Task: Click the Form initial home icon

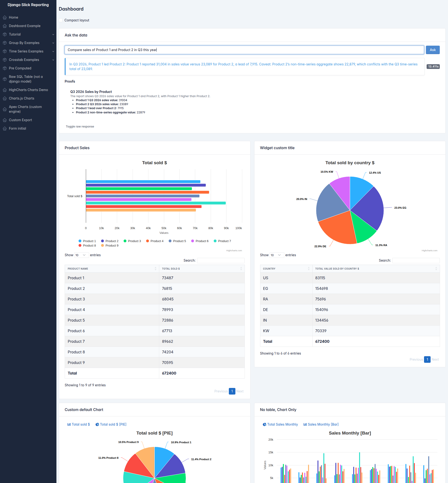Action: (5, 128)
